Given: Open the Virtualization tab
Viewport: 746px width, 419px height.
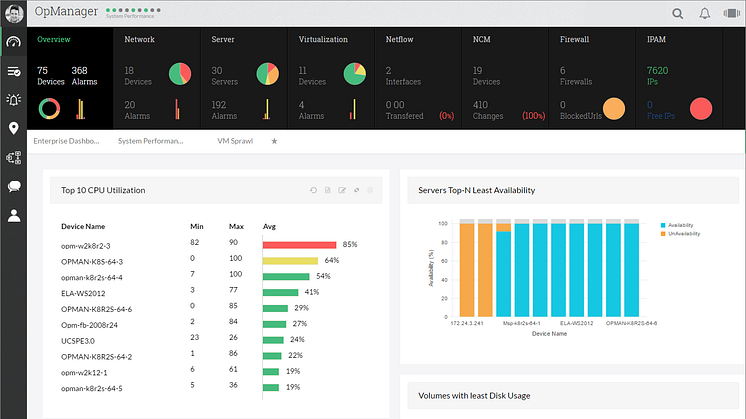Looking at the screenshot, I should [323, 39].
